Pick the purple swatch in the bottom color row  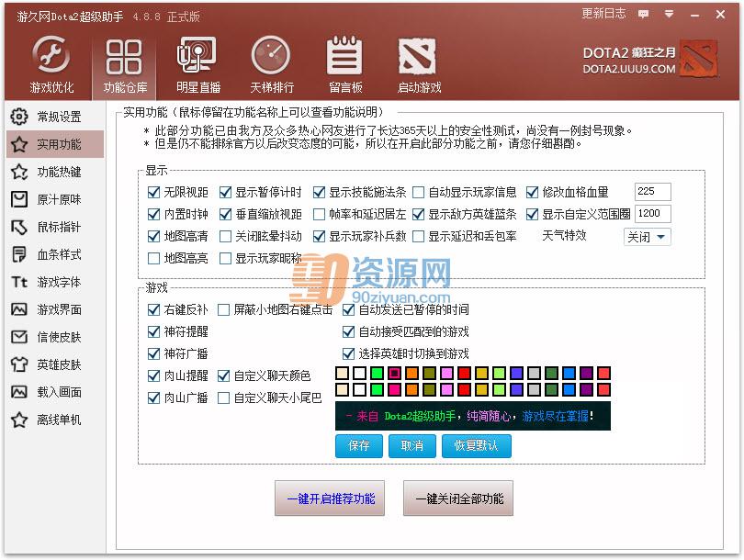coord(586,390)
